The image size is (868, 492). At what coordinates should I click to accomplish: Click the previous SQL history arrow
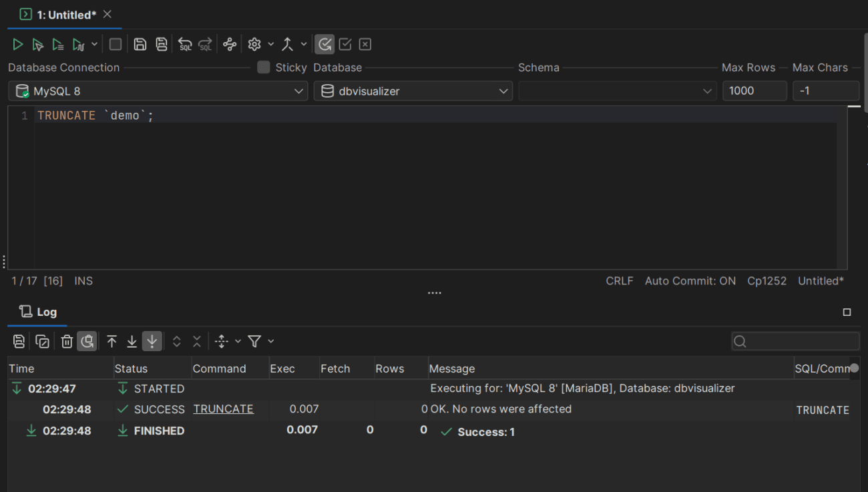[185, 45]
